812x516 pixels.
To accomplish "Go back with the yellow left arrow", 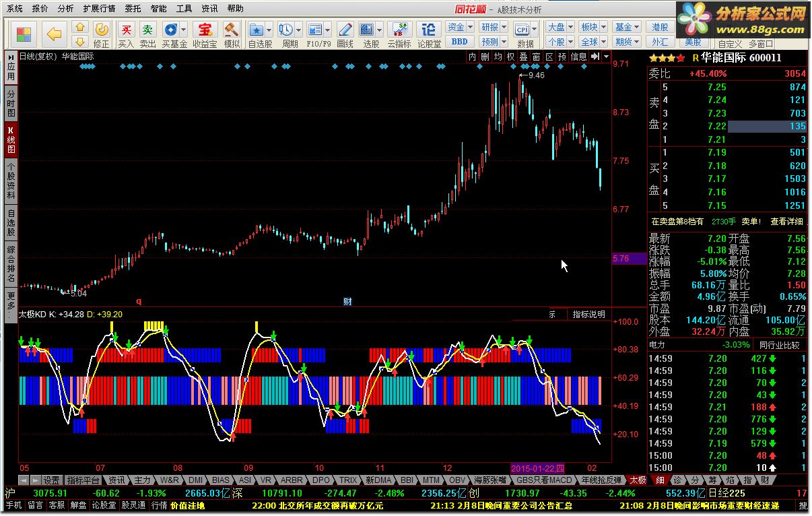I will tap(55, 34).
